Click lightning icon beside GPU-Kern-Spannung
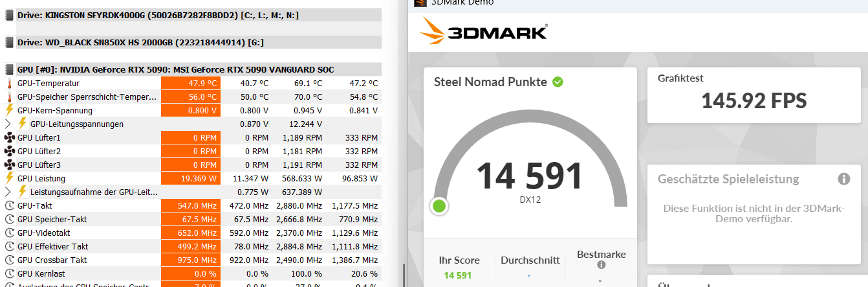 (10, 110)
